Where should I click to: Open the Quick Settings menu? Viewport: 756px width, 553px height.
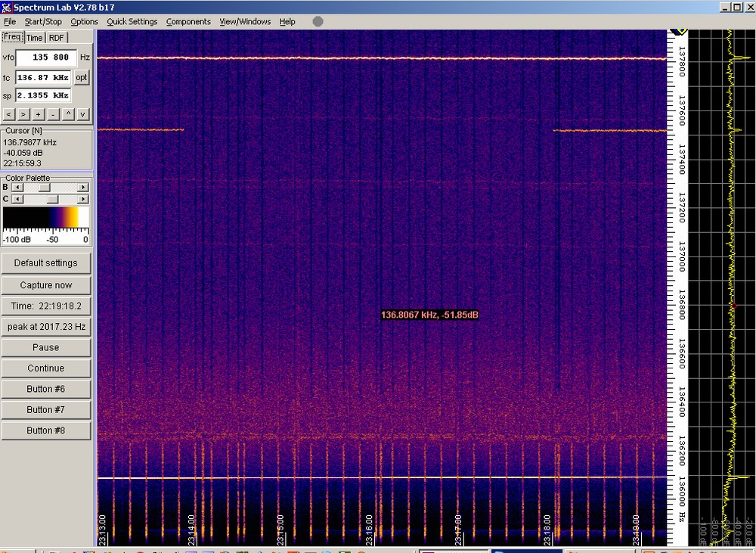(x=132, y=22)
